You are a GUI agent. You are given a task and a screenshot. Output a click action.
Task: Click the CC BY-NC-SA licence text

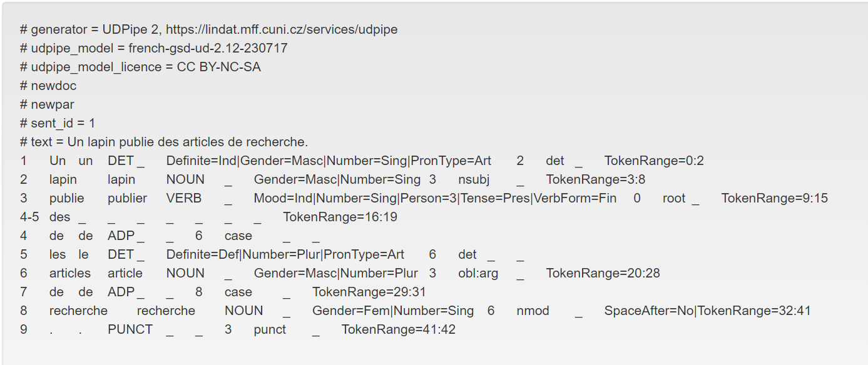219,67
